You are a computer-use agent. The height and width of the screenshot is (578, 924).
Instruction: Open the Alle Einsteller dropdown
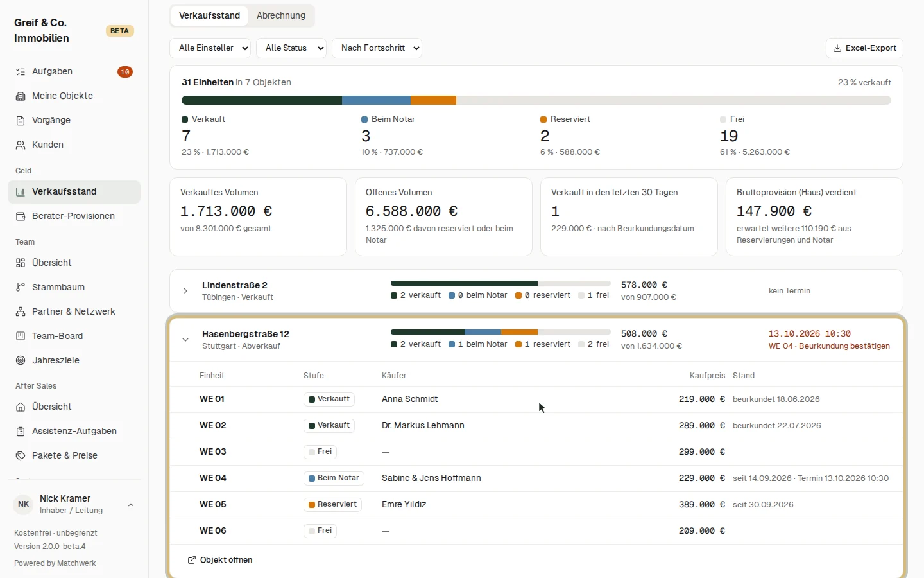[x=210, y=48]
